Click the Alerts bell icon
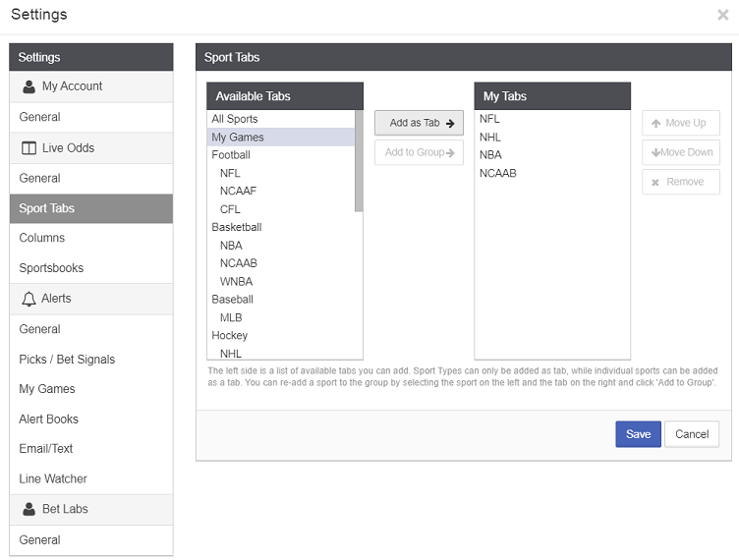 28,299
